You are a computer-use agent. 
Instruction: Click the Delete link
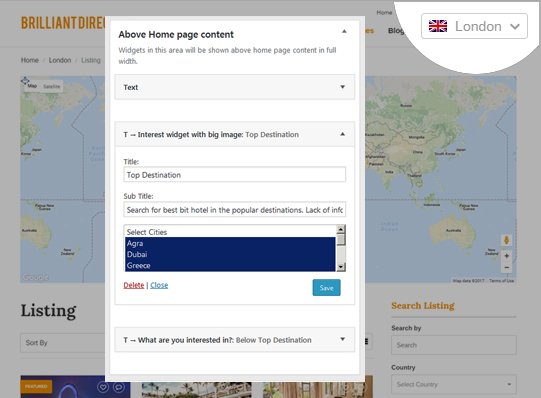134,285
